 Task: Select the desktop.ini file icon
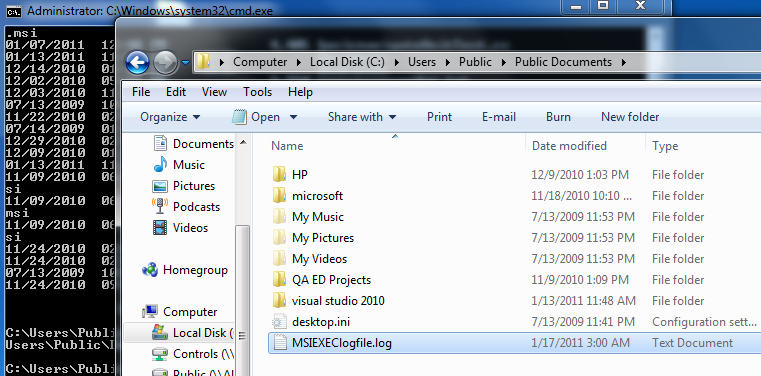(x=279, y=322)
